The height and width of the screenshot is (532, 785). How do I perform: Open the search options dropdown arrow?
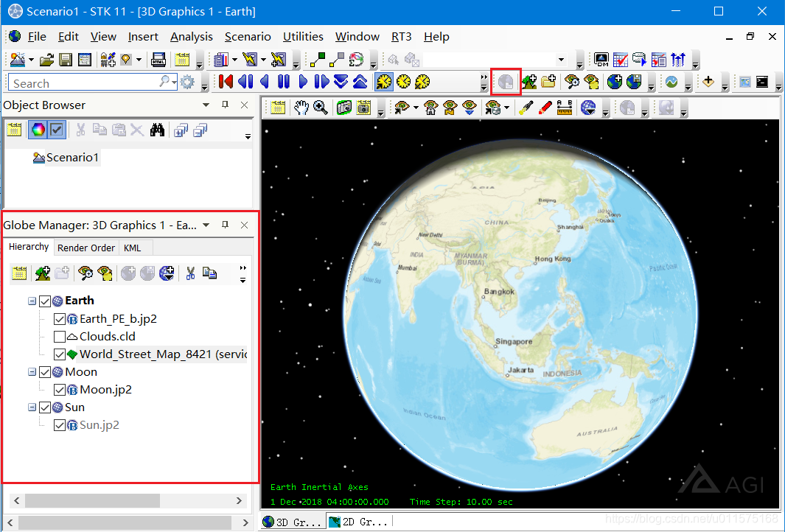tap(174, 81)
